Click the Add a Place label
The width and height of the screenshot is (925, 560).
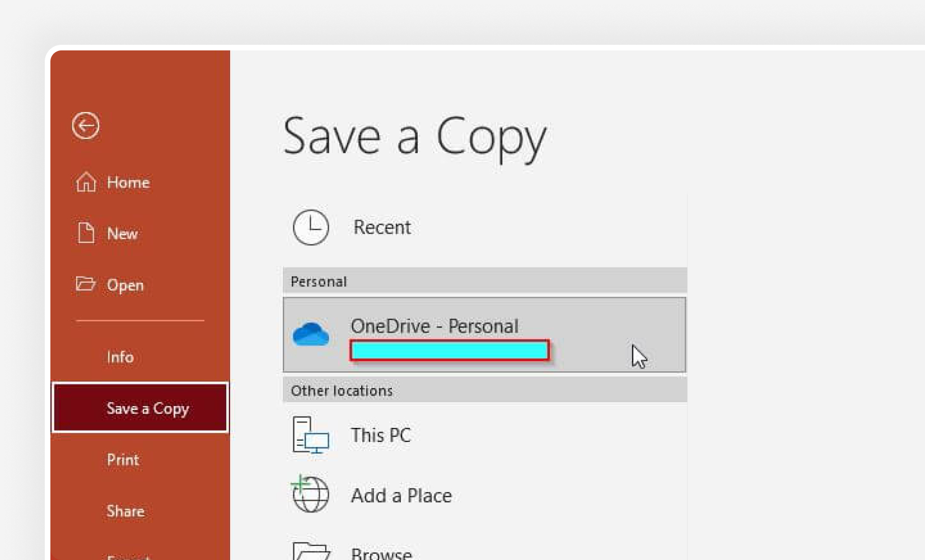tap(401, 496)
